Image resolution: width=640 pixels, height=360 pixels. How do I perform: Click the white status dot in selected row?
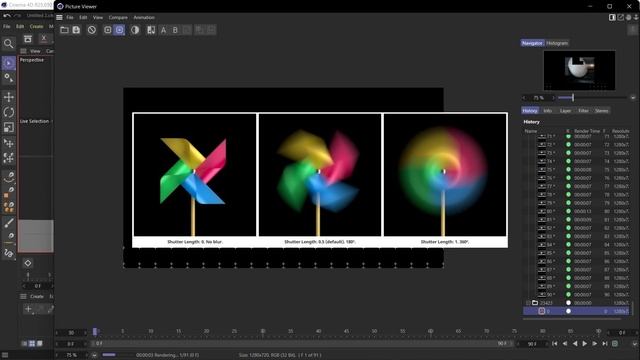coord(568,311)
